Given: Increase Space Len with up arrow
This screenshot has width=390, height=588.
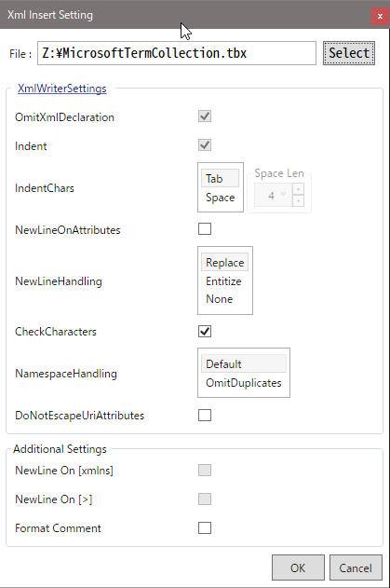Looking at the screenshot, I should coord(298,189).
